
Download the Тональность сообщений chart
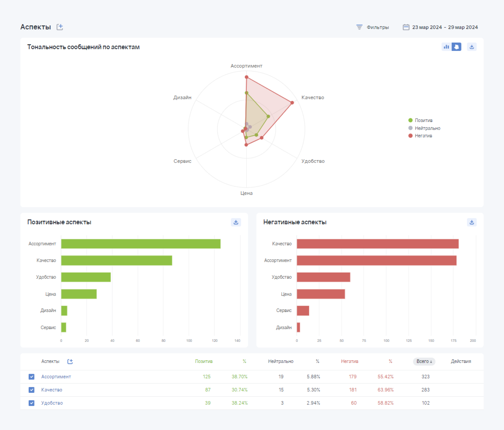(x=472, y=47)
